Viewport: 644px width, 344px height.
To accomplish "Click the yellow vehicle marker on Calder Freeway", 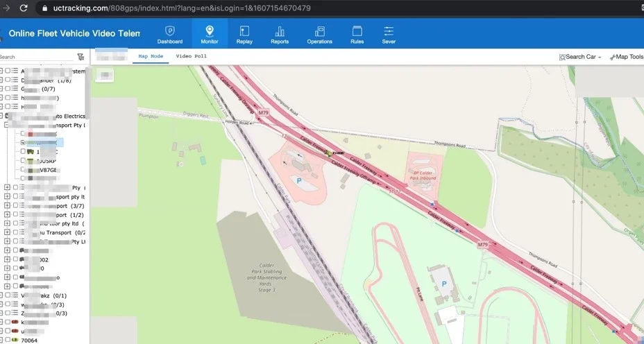I will pyautogui.click(x=329, y=153).
